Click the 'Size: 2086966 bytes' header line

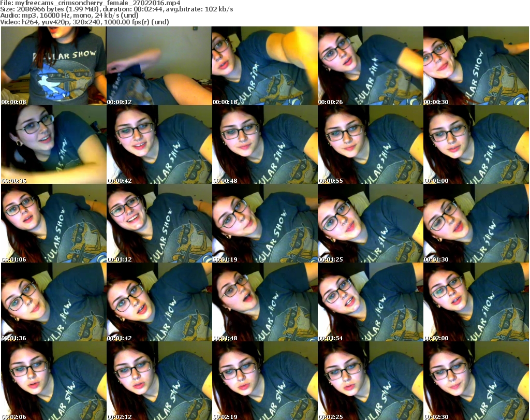(116, 9)
